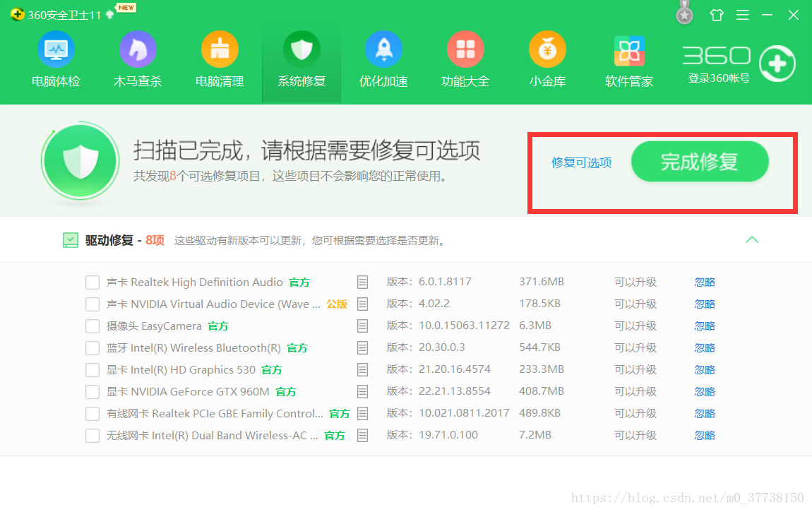Open details icon for NVIDIA GeForce GTX 960M
This screenshot has width=812, height=512.
tap(362, 391)
